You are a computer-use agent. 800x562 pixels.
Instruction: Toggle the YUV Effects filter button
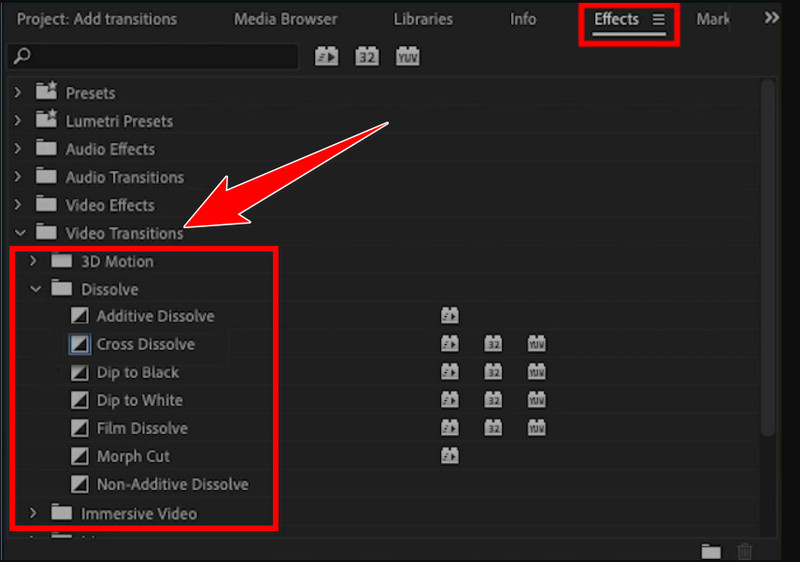point(407,56)
